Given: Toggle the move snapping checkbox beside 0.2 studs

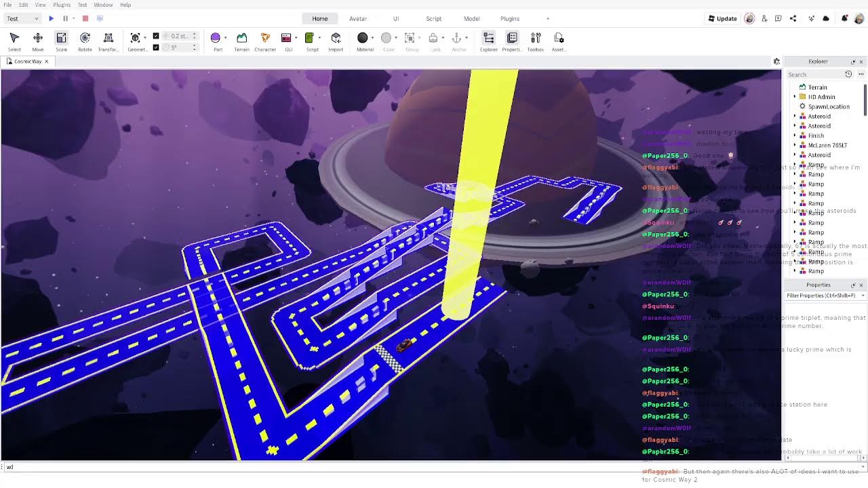Looking at the screenshot, I should [x=156, y=36].
